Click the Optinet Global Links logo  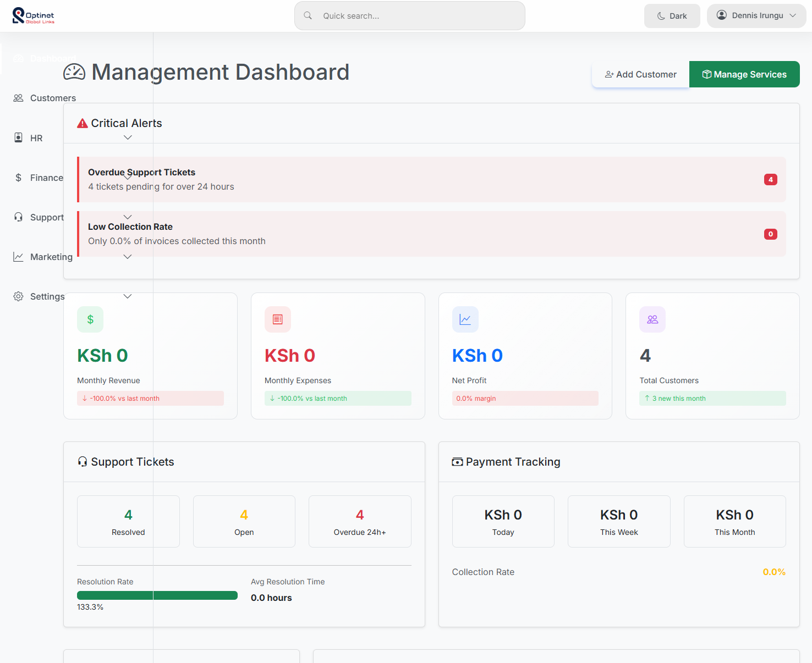(34, 16)
